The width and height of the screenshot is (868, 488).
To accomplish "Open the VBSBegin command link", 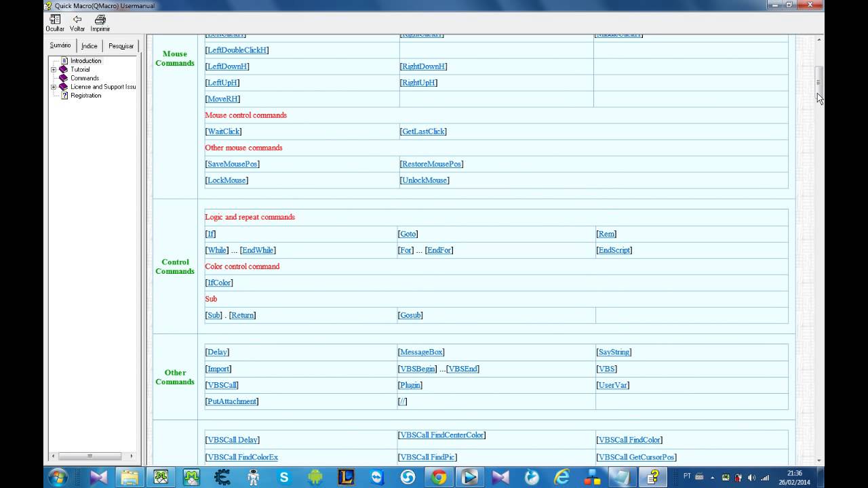I will pos(417,369).
